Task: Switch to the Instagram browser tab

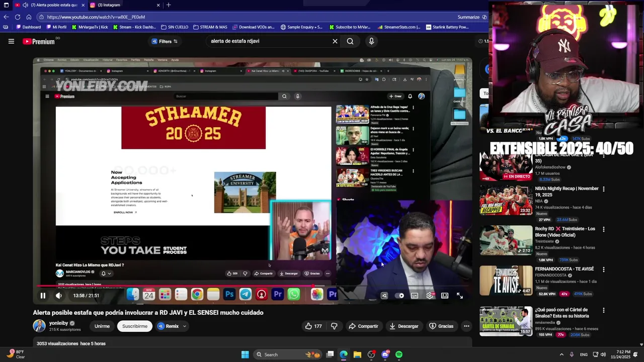Action: click(125, 5)
